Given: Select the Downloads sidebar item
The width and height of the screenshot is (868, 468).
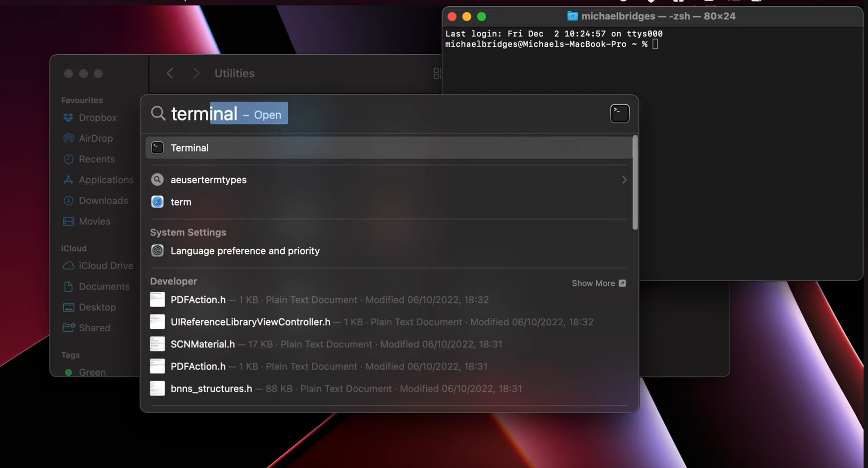Looking at the screenshot, I should 103,200.
